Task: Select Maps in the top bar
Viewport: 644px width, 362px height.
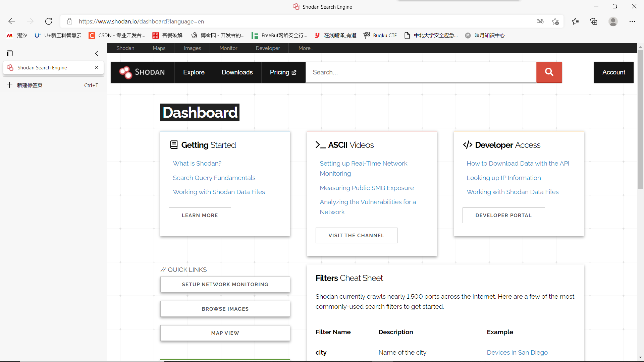Action: coord(159,48)
